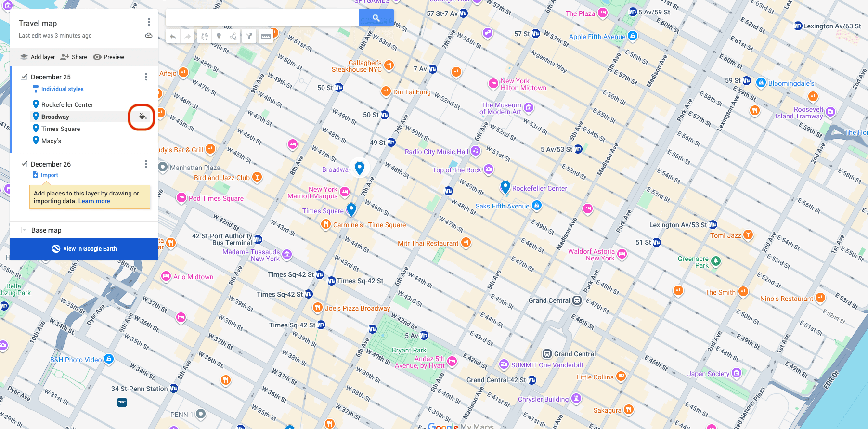Click the Madame Tussauds New York icon
This screenshot has height=429, width=868.
[x=287, y=254]
